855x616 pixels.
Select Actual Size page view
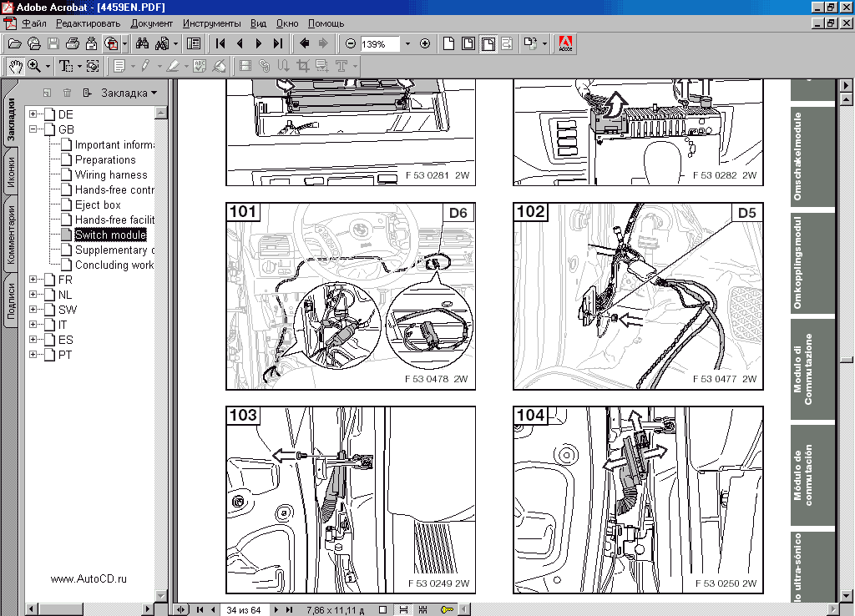(x=448, y=43)
